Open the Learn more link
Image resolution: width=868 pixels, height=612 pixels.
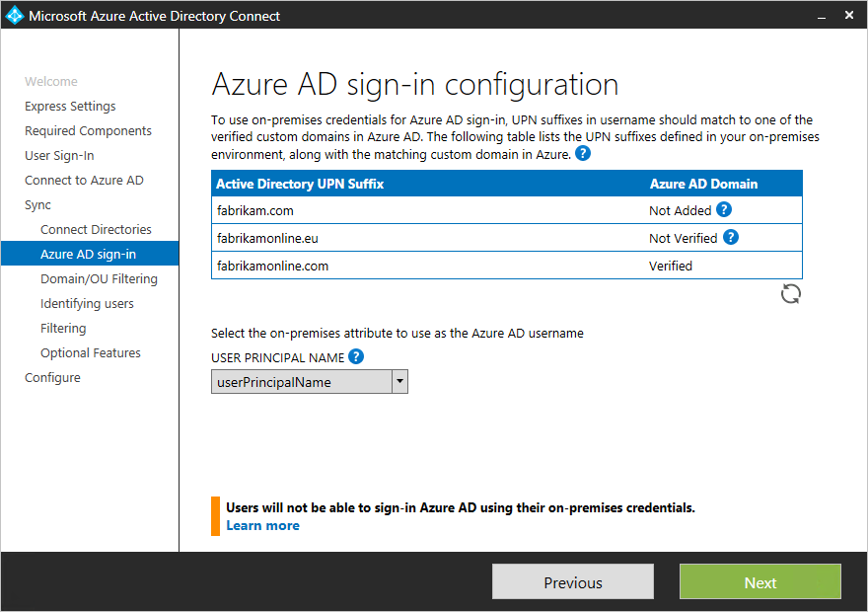pyautogui.click(x=262, y=525)
